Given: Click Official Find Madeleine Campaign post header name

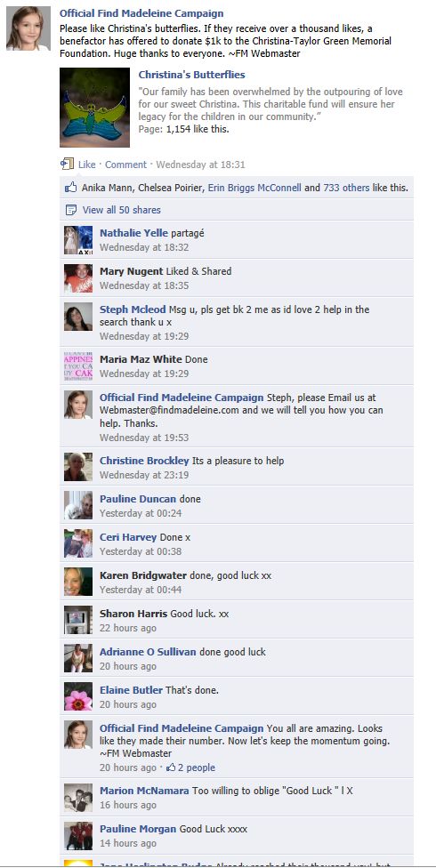Looking at the screenshot, I should pyautogui.click(x=141, y=13).
